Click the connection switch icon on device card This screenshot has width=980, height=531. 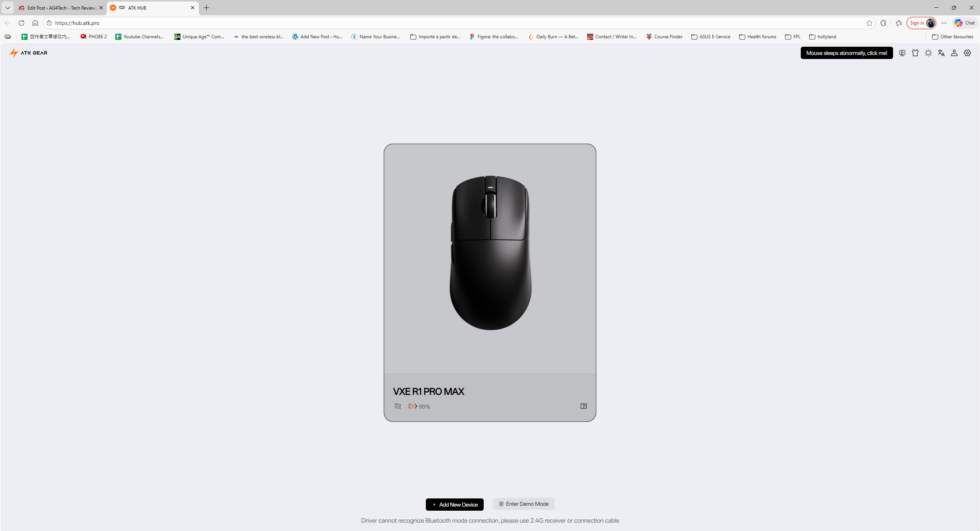398,406
